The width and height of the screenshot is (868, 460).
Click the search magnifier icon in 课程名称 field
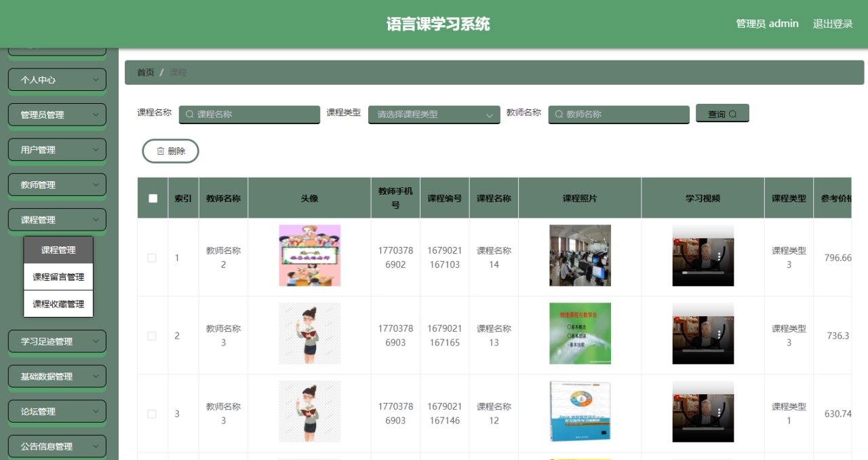[190, 115]
